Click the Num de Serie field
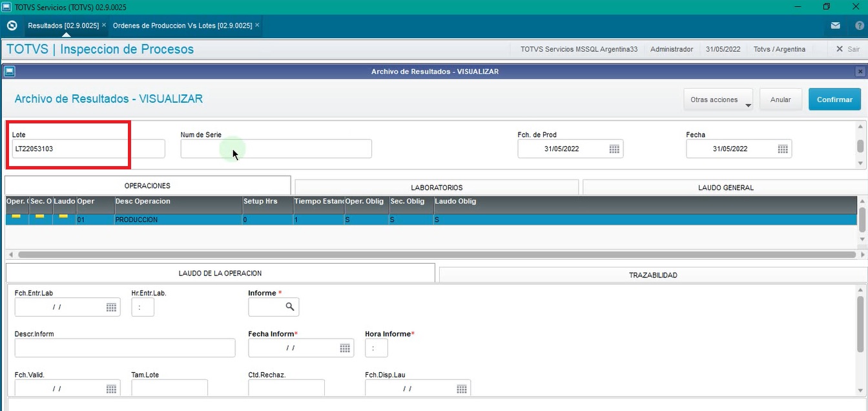This screenshot has height=411, width=868. coord(276,149)
